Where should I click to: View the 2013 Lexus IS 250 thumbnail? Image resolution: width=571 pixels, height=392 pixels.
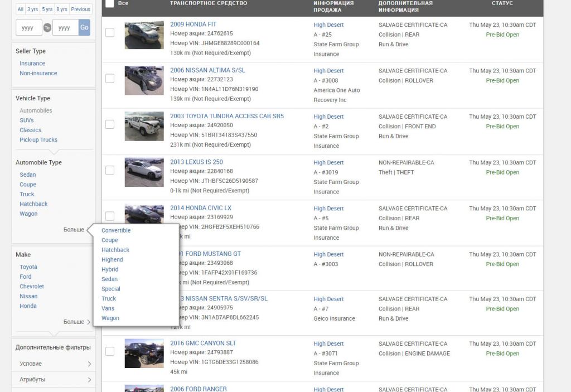144,172
